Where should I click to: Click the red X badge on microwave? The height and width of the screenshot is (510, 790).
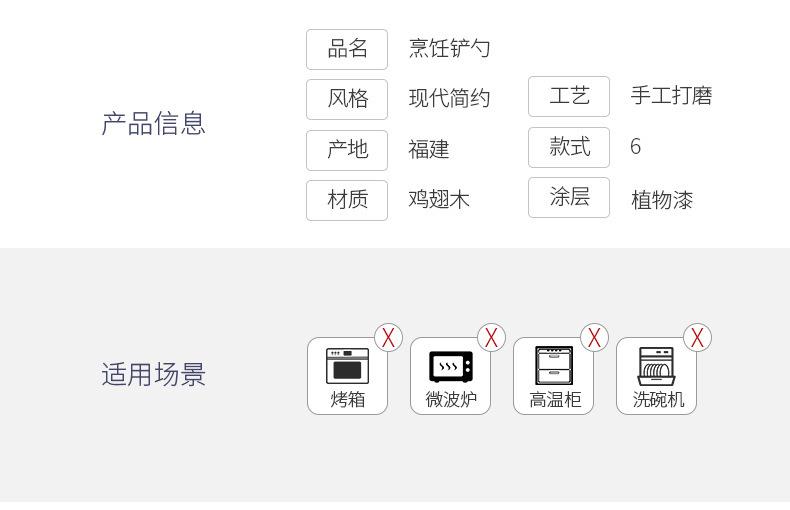coord(491,338)
